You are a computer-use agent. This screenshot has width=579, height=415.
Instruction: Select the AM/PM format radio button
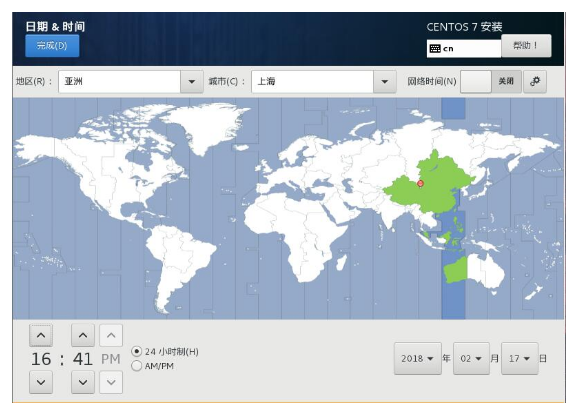136,366
